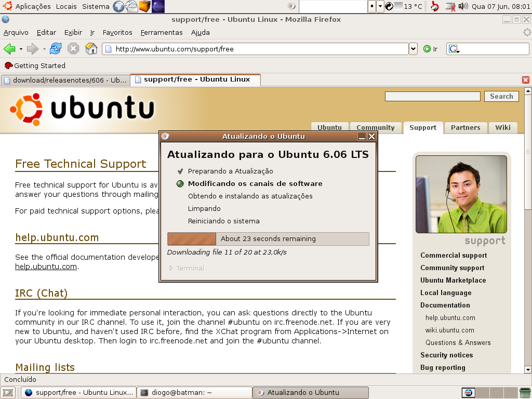Viewport: 532px width, 399px height.
Task: Open the Back button history dropdown arrow
Action: coord(21,49)
